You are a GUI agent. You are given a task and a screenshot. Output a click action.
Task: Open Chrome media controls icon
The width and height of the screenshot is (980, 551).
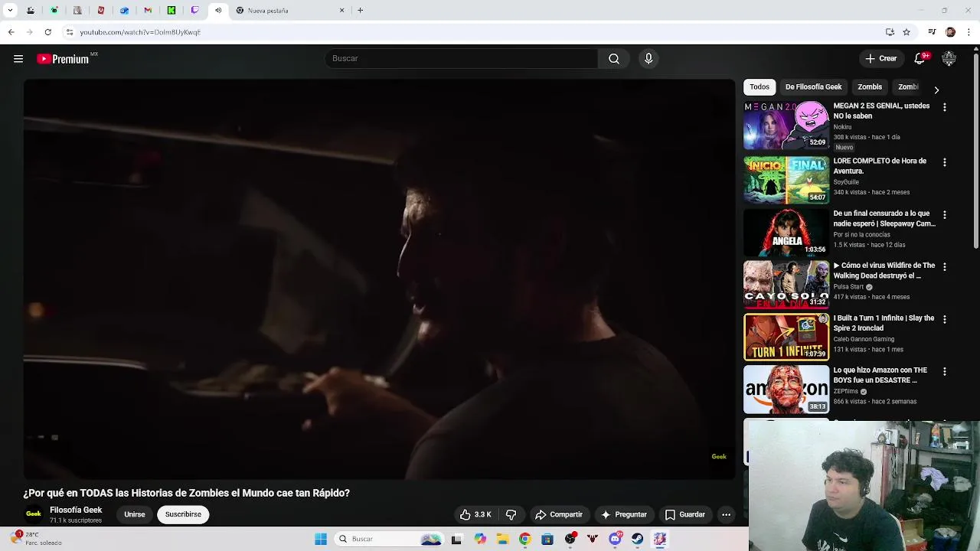(x=932, y=32)
